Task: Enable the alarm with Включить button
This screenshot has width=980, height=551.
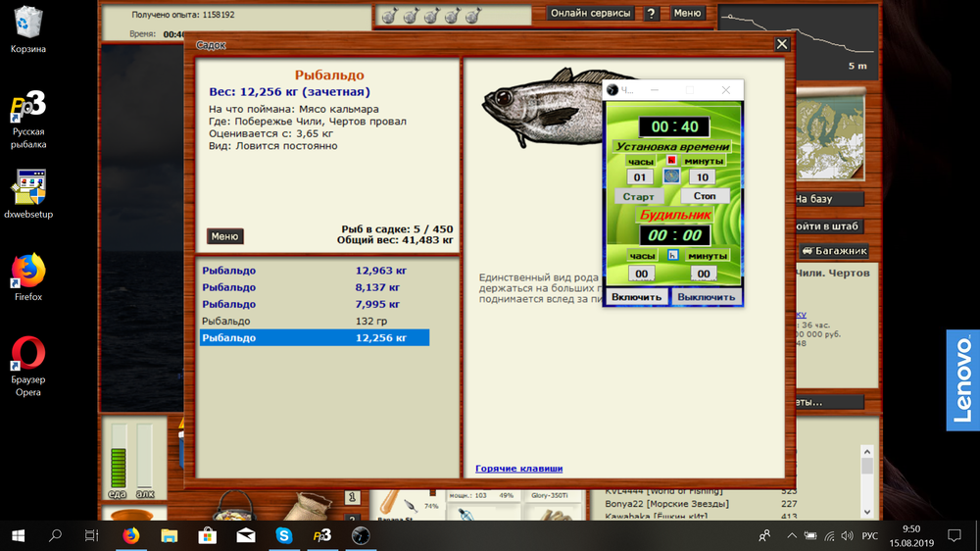Action: [636, 296]
